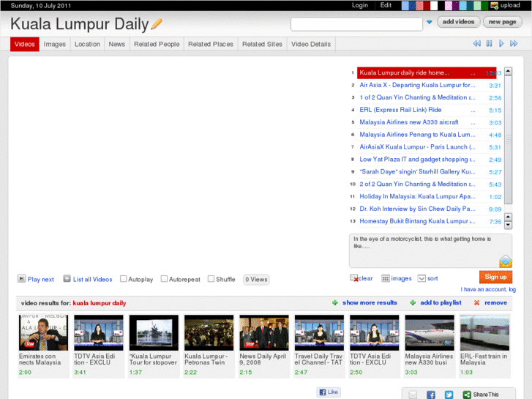Enable the Shuffle checkbox
Image resolution: width=532 pixels, height=399 pixels.
[x=211, y=279]
